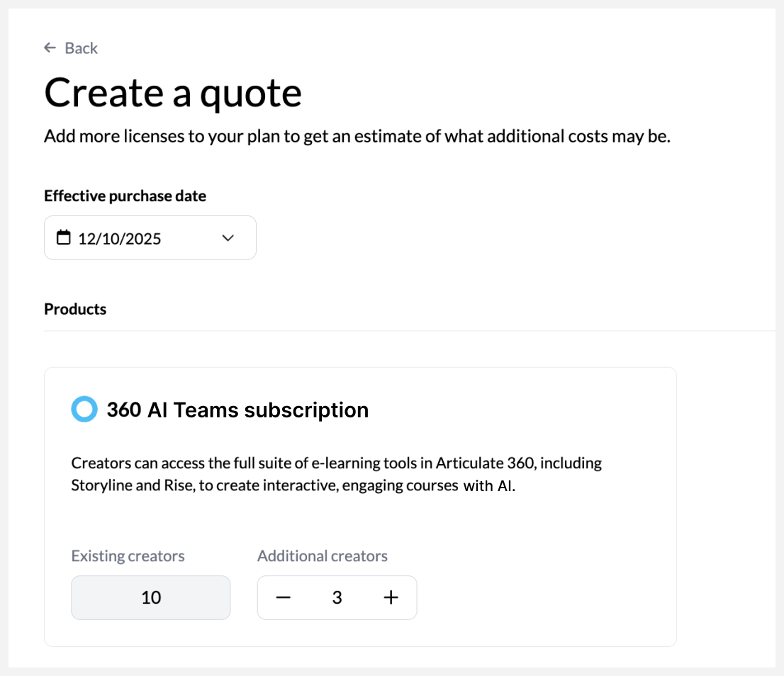Click the existing creators field showing 10
The height and width of the screenshot is (676, 784).
(151, 597)
